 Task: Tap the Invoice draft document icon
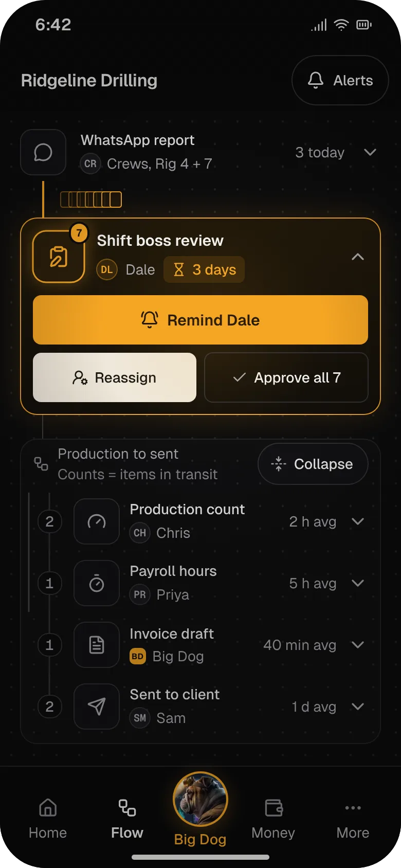coord(97,645)
